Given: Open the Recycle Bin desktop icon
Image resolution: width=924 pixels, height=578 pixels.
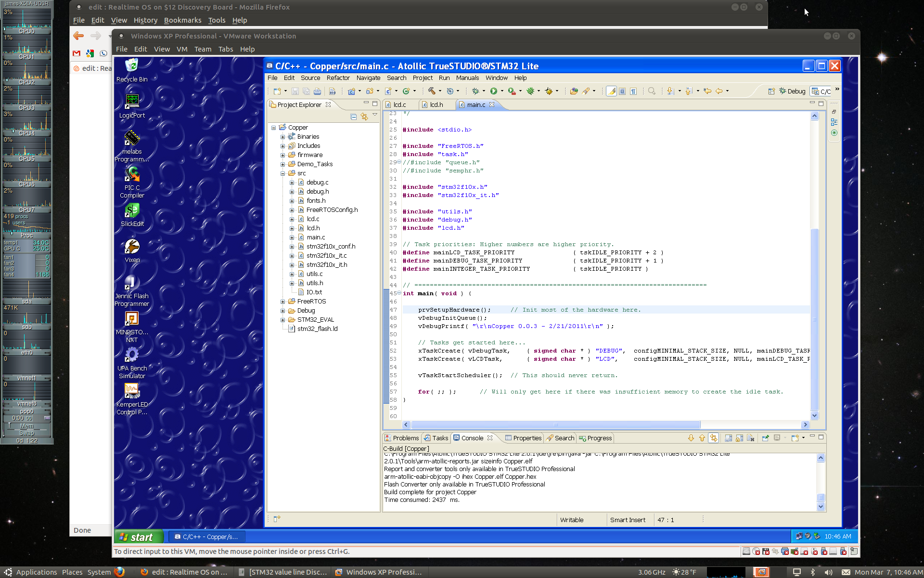Looking at the screenshot, I should (132, 70).
